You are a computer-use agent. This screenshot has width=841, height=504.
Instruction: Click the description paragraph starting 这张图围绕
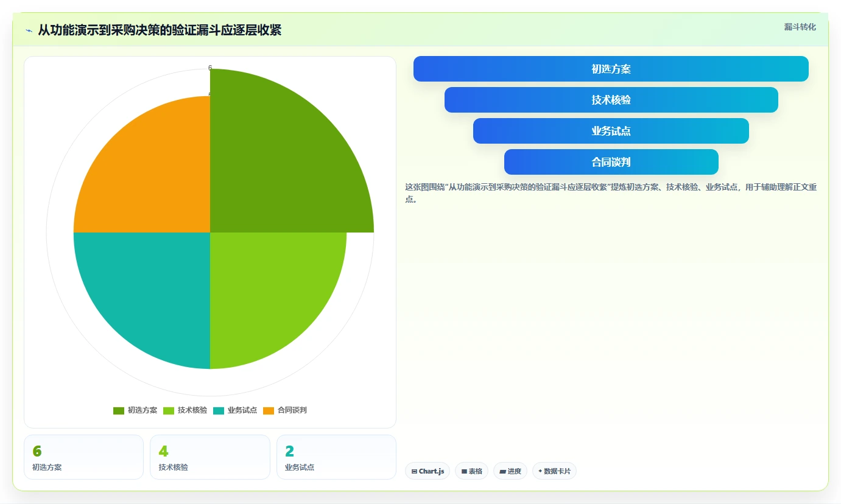[x=611, y=193]
